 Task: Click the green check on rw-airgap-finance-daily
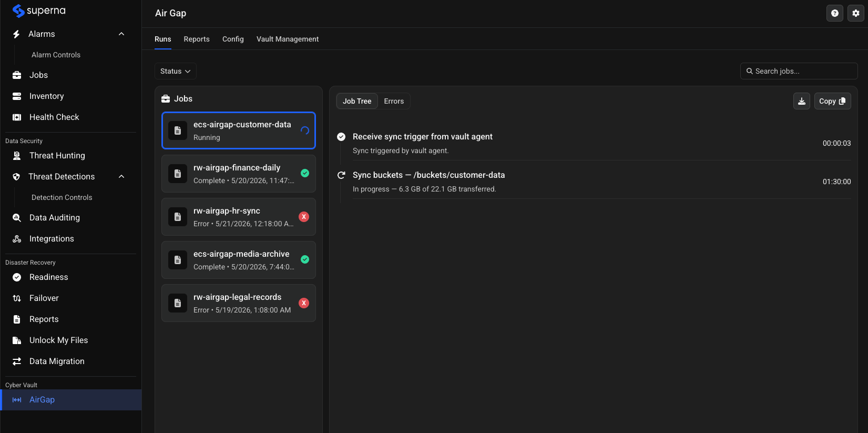pyautogui.click(x=305, y=173)
